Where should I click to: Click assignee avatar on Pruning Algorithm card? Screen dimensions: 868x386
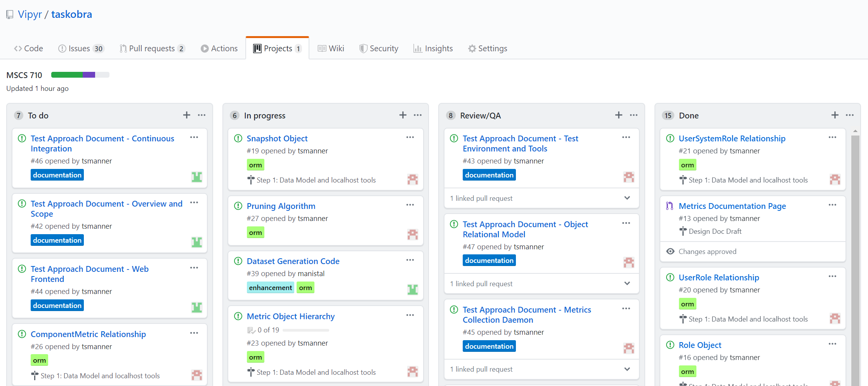413,235
